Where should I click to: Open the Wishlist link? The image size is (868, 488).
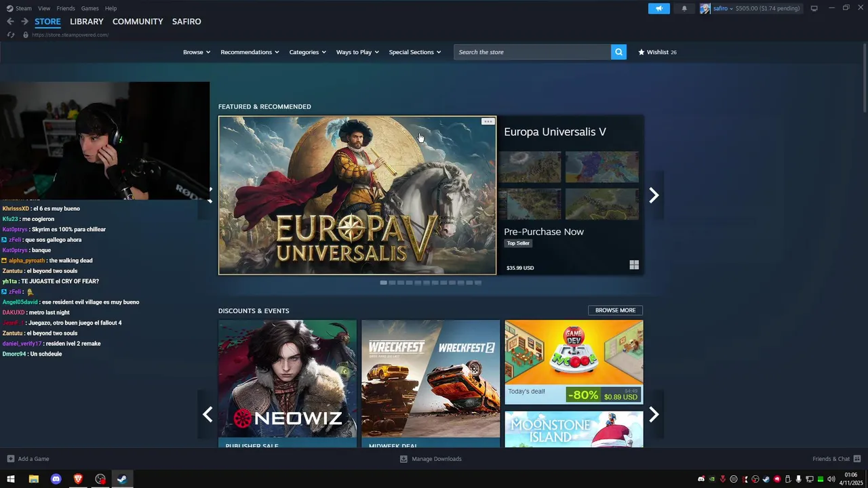coord(657,52)
